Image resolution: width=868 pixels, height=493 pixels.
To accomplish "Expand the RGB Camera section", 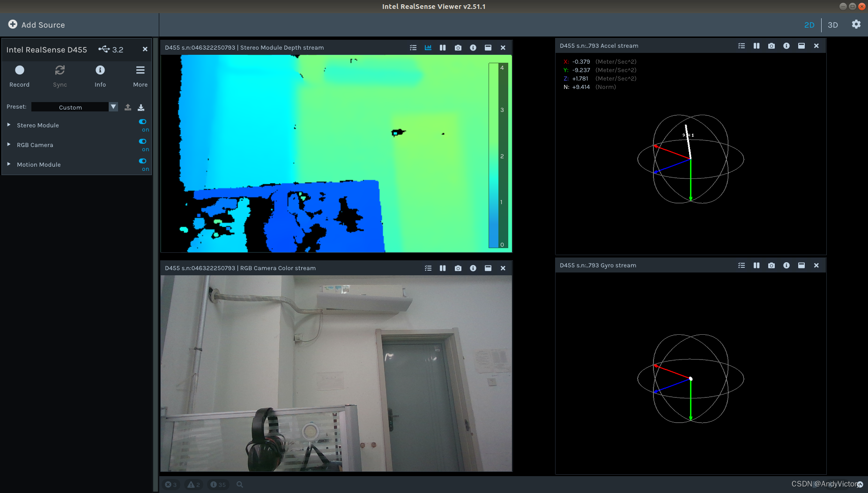I will [x=9, y=145].
